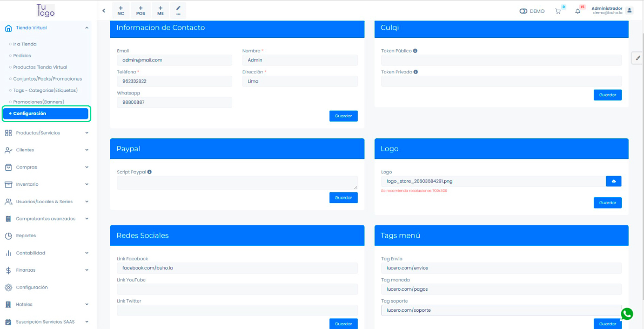Click the Script Paypal info icon
This screenshot has height=329, width=644.
[x=149, y=172]
